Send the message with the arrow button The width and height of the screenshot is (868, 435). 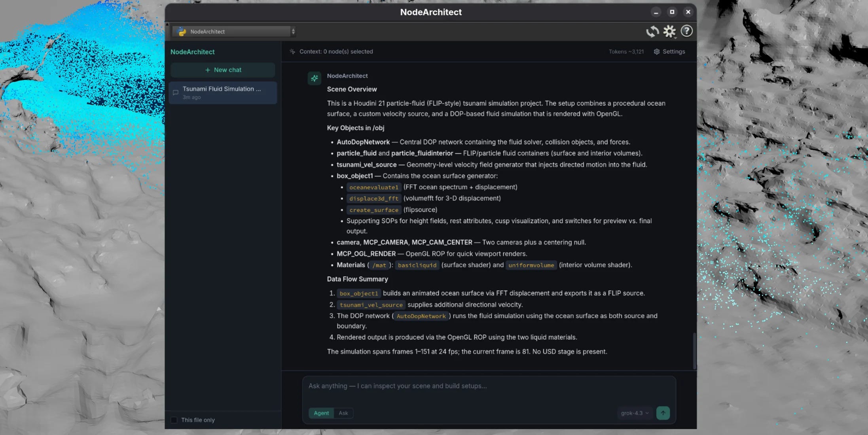[x=663, y=413]
